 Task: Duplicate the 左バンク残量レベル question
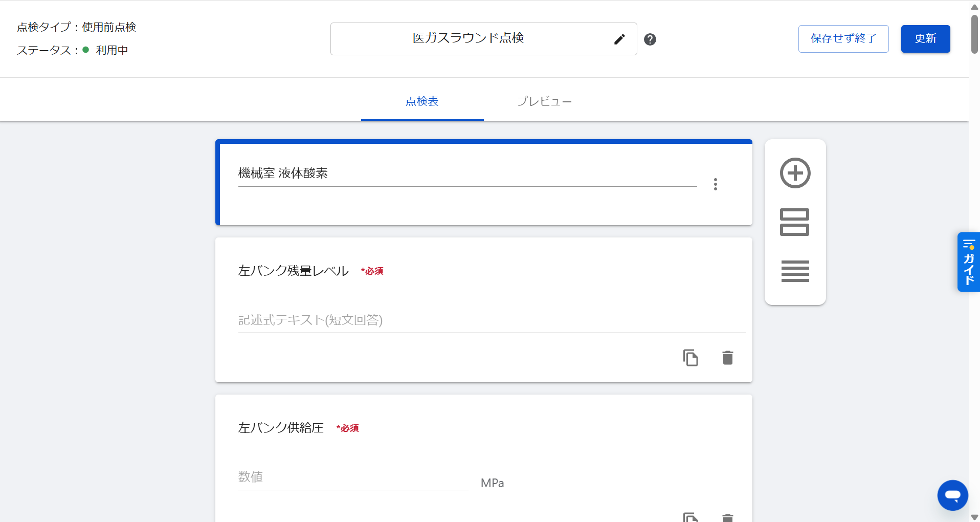691,357
